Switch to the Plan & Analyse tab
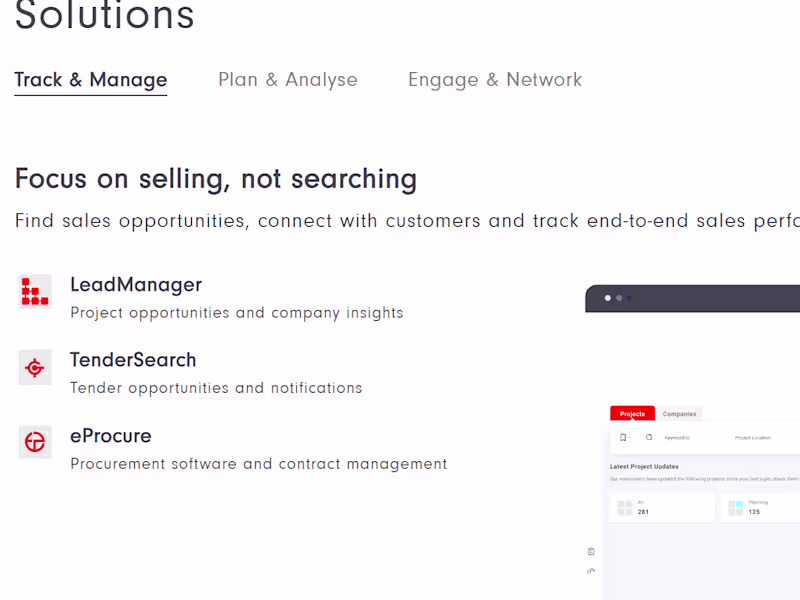Image resolution: width=800 pixels, height=600 pixels. (x=288, y=80)
